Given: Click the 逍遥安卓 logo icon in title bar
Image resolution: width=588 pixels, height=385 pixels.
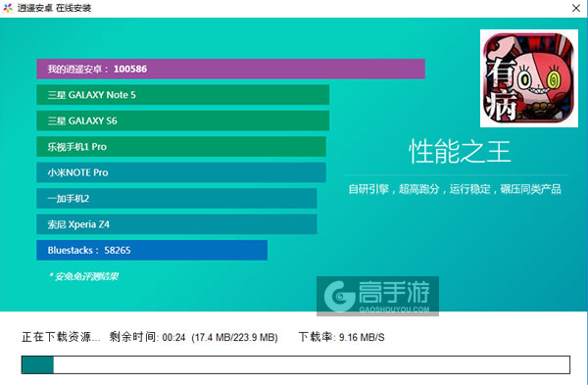Looking at the screenshot, I should pyautogui.click(x=8, y=8).
